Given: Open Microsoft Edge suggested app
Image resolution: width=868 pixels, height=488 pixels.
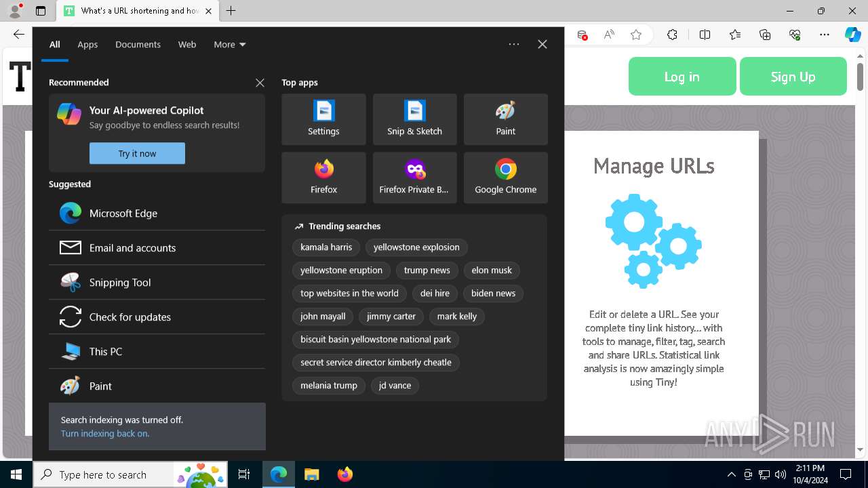Looking at the screenshot, I should coord(157,213).
